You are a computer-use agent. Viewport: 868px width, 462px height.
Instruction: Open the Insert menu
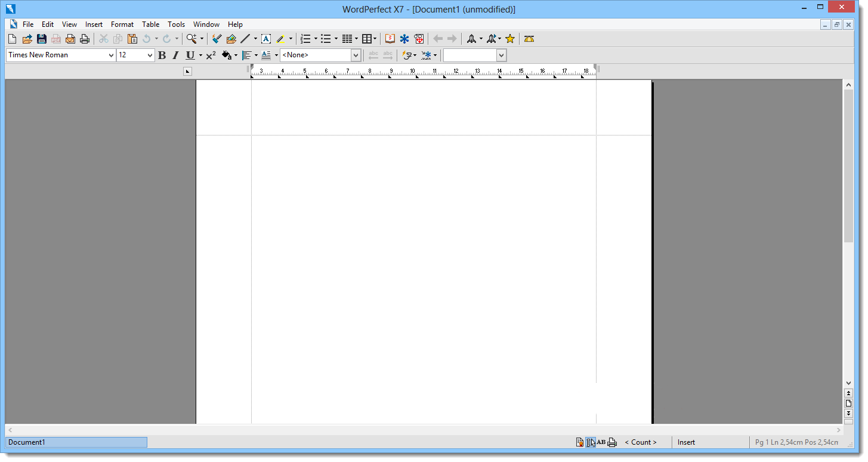pyautogui.click(x=94, y=24)
